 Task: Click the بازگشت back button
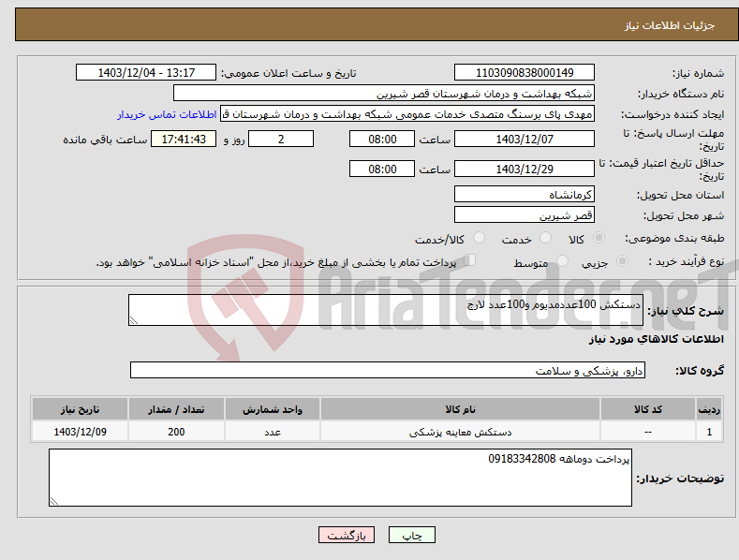[x=347, y=535]
